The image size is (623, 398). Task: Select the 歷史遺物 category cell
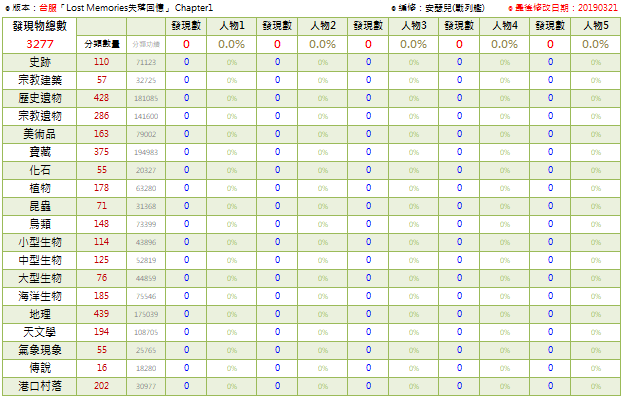39,98
